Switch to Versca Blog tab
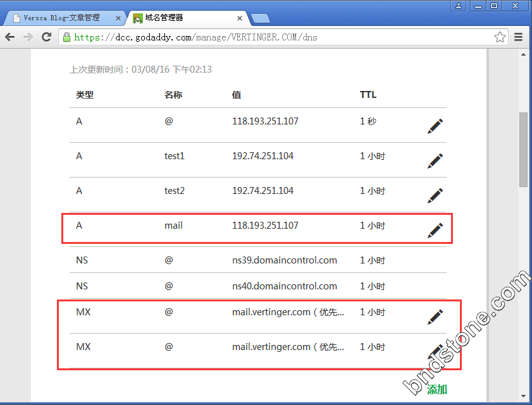This screenshot has height=405, width=532. coord(61,18)
